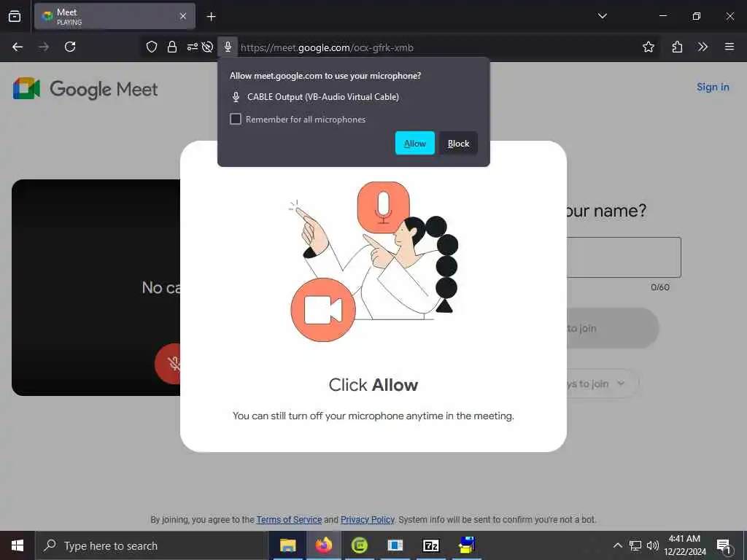
Task: Click the Google Meet logo
Action: (x=85, y=88)
